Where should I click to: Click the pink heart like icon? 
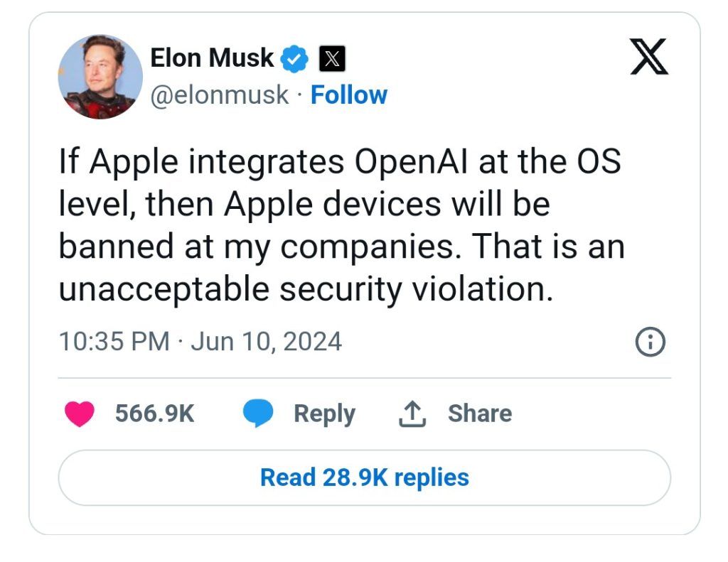click(80, 414)
